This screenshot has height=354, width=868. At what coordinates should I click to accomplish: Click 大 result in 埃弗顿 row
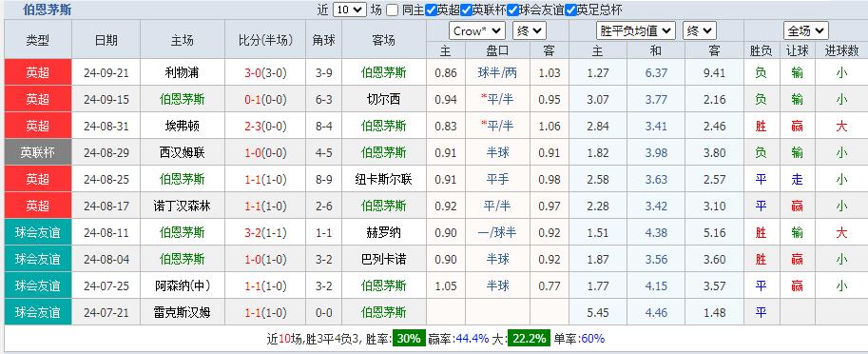pos(841,126)
